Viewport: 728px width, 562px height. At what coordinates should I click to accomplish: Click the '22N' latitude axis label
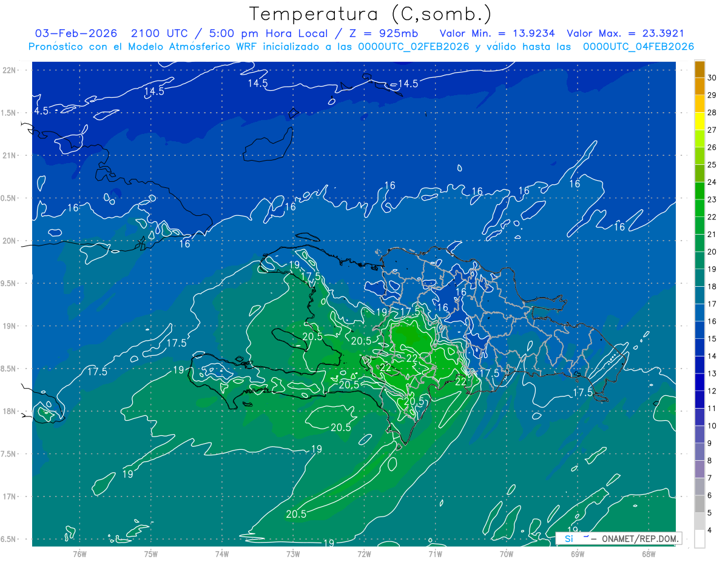[10, 70]
